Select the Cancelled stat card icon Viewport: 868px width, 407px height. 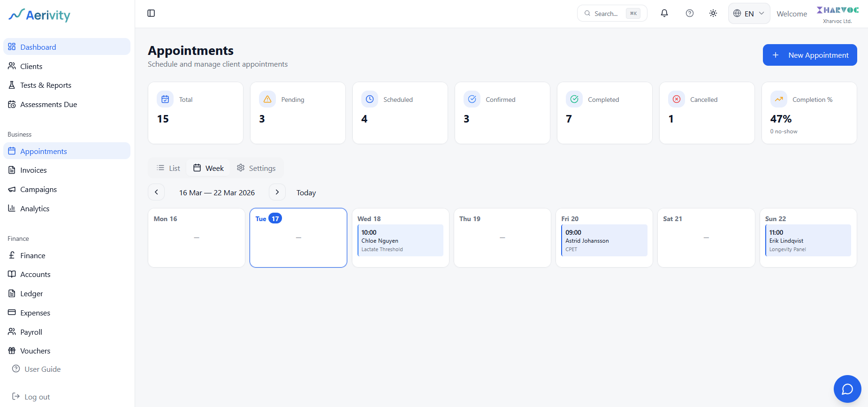pyautogui.click(x=677, y=99)
